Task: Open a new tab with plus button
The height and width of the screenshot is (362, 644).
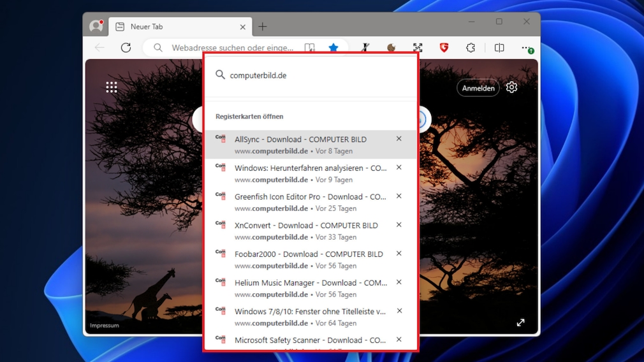Action: (x=262, y=27)
